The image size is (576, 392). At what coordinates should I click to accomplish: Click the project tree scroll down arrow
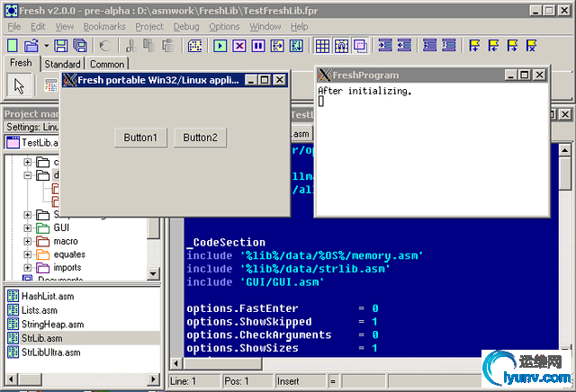(153, 273)
